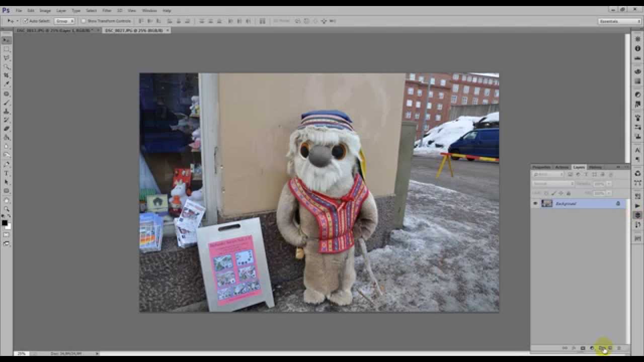
Task: Open the status bar info arrow
Action: click(97, 353)
